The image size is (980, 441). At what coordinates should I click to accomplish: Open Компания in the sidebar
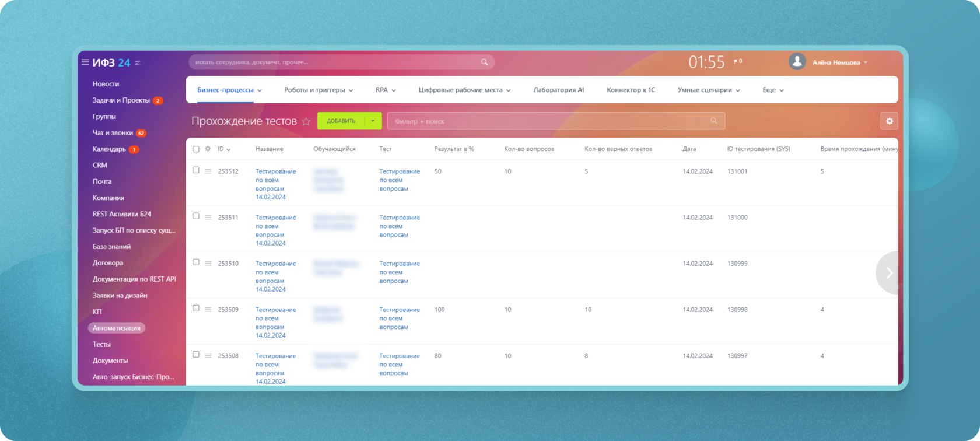[x=108, y=198]
